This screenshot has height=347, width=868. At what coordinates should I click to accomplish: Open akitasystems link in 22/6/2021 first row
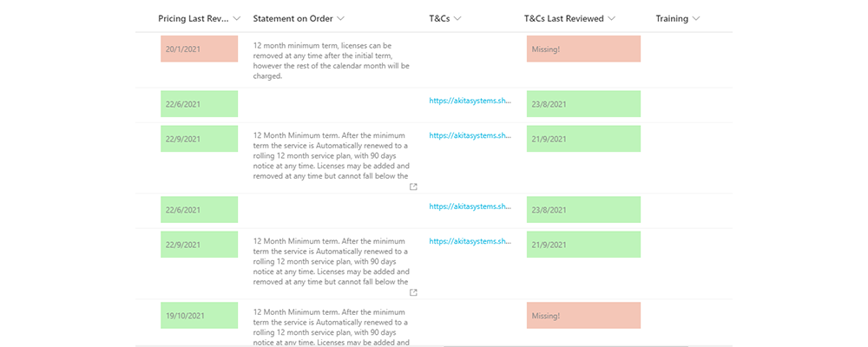[470, 101]
